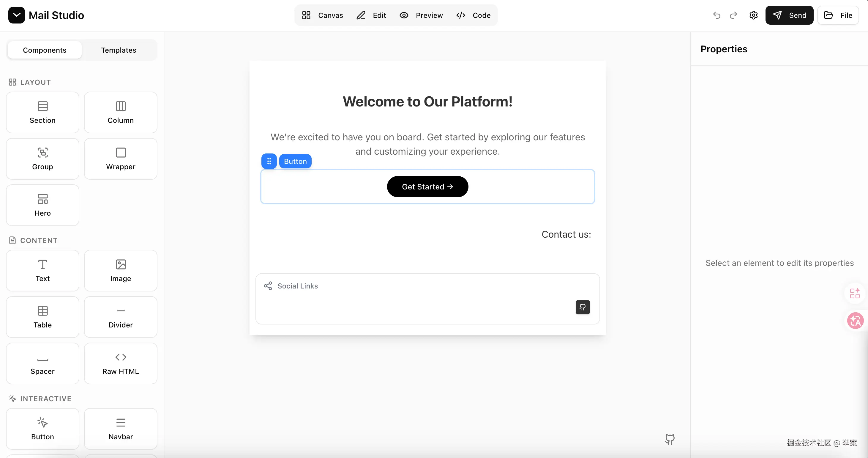
Task: Click the Welcome to Our Platform heading
Action: (427, 101)
